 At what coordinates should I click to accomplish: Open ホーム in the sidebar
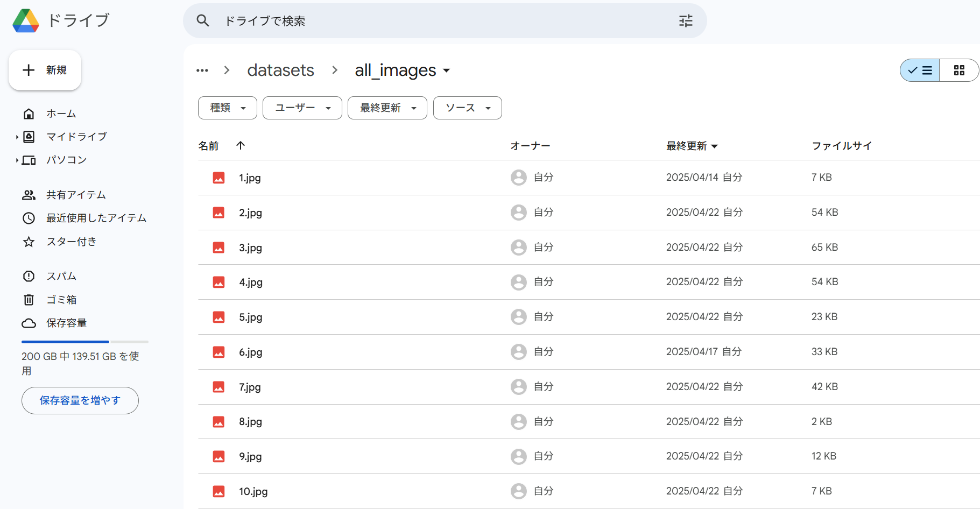pyautogui.click(x=61, y=114)
